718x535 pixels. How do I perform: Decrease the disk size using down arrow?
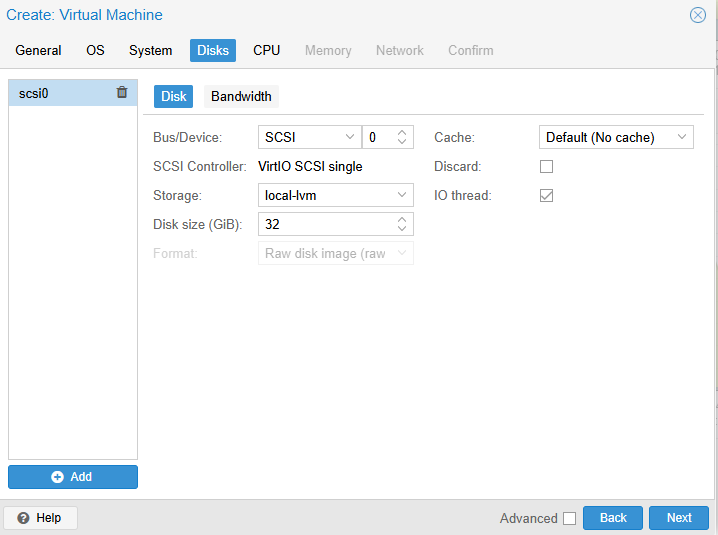[x=402, y=230]
